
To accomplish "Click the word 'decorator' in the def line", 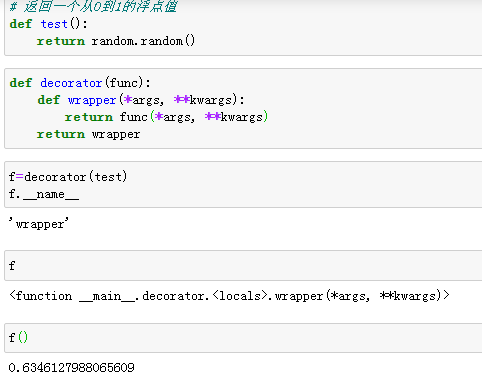I will coord(71,83).
